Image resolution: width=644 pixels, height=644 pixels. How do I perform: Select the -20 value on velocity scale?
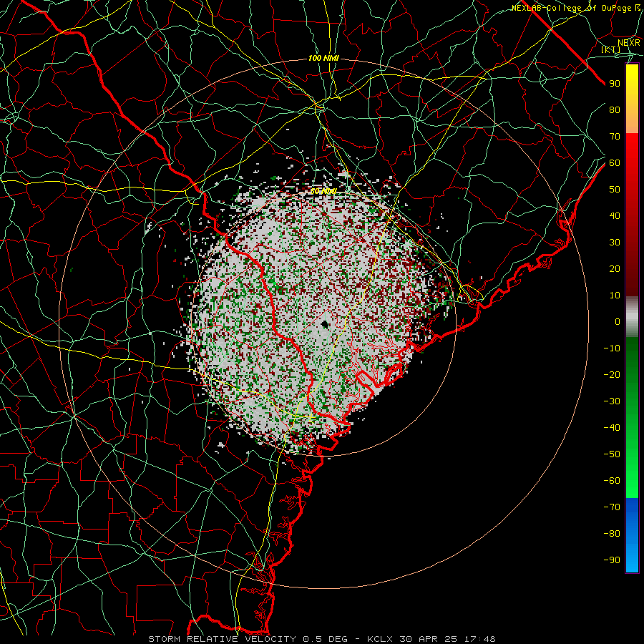pos(612,375)
